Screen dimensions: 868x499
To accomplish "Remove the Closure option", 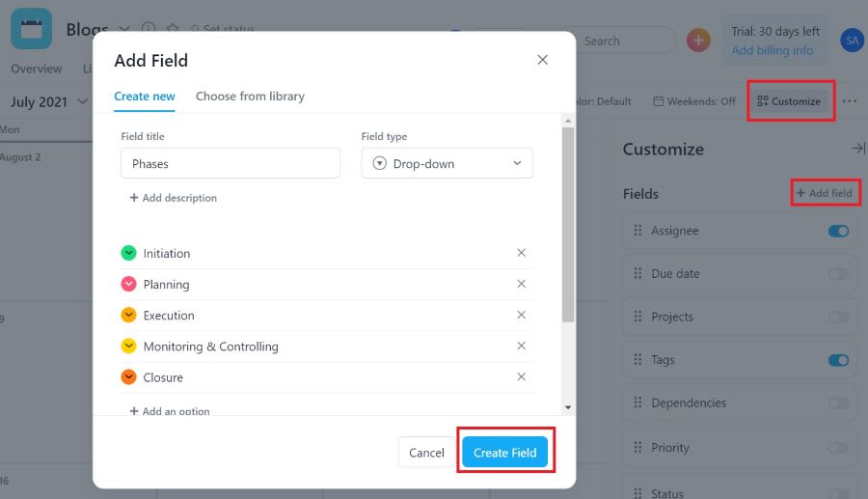I will tap(521, 376).
